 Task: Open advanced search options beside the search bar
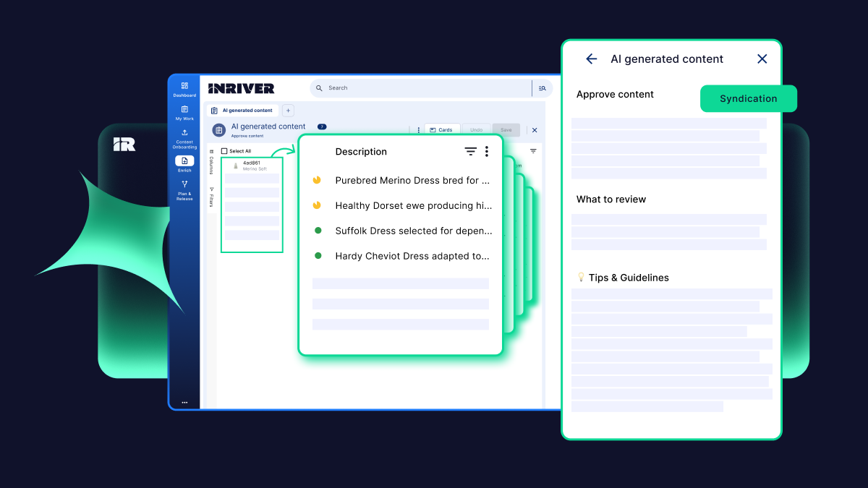click(542, 87)
